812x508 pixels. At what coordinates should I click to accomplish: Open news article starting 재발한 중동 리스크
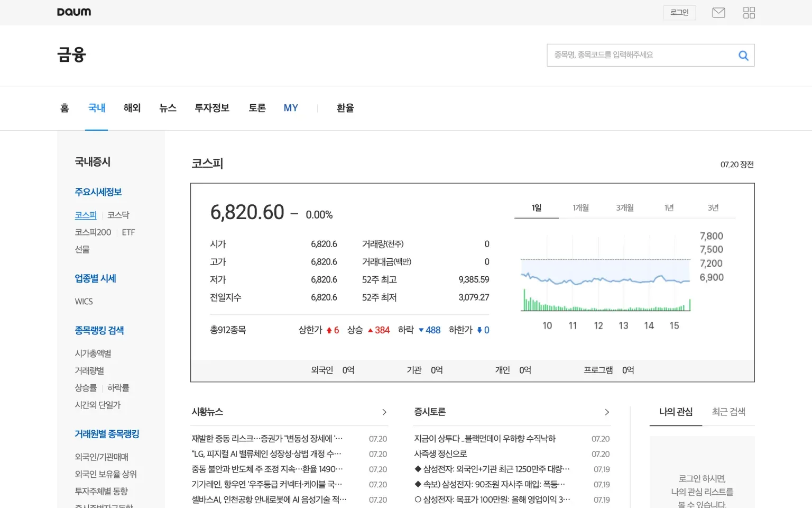[267, 439]
